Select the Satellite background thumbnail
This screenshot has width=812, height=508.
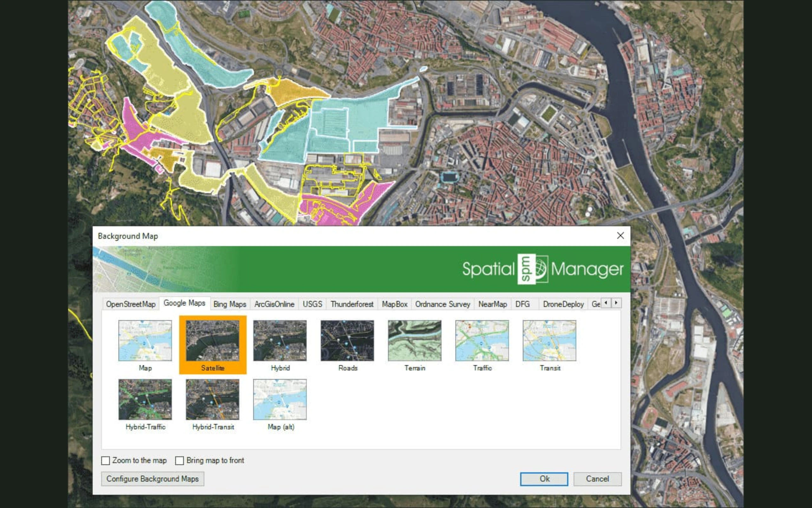(213, 340)
